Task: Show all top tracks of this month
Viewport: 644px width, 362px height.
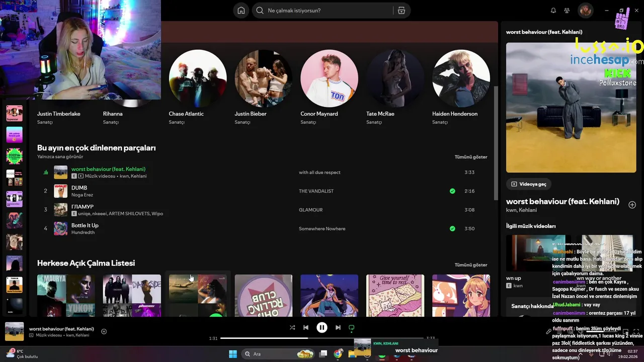Action: pos(471,157)
